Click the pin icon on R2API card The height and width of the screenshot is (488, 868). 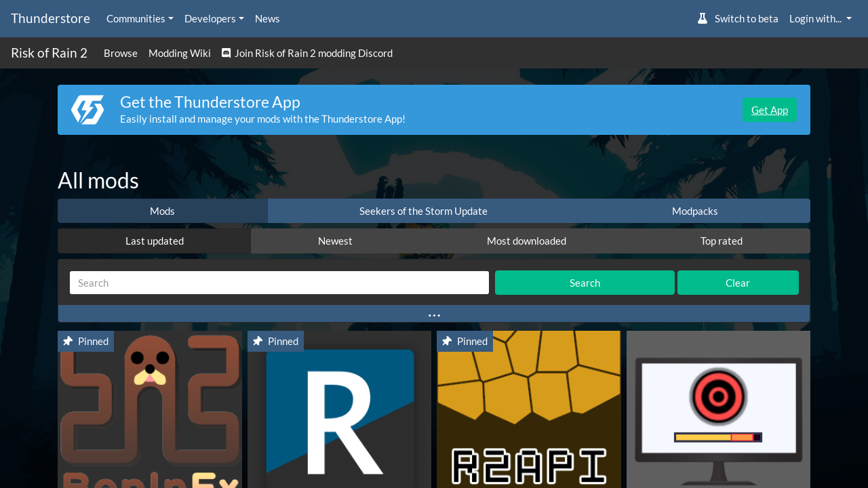click(447, 341)
